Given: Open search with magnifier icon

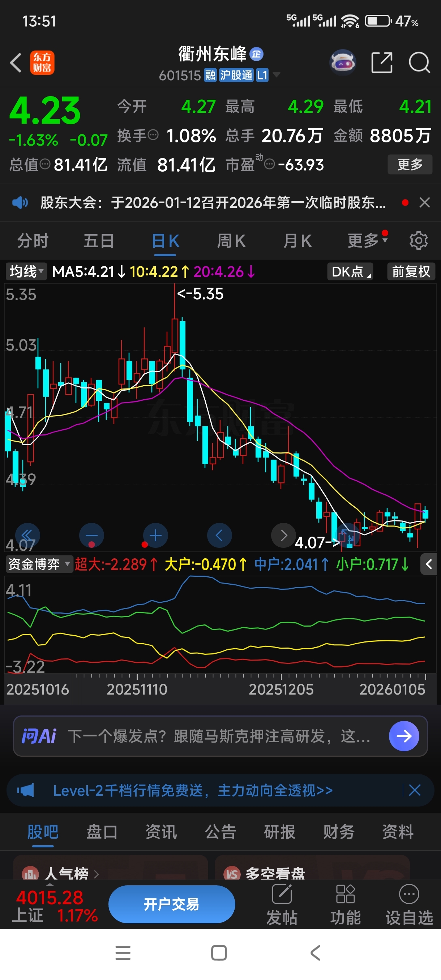Looking at the screenshot, I should pyautogui.click(x=419, y=63).
